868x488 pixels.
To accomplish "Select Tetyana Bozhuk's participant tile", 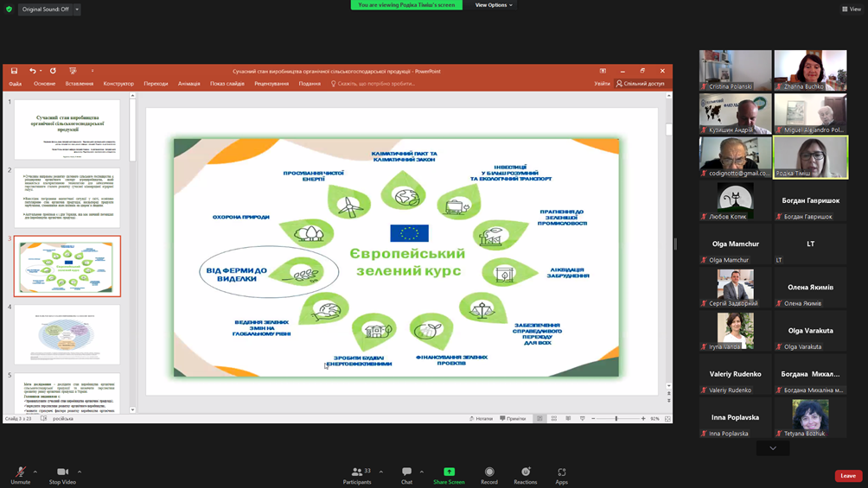I will (810, 418).
